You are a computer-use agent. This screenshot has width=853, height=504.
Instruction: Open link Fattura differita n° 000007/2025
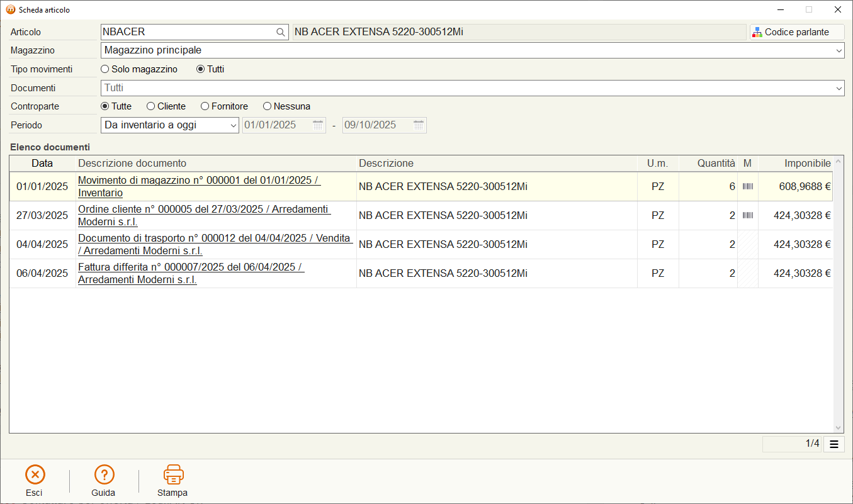coord(191,273)
